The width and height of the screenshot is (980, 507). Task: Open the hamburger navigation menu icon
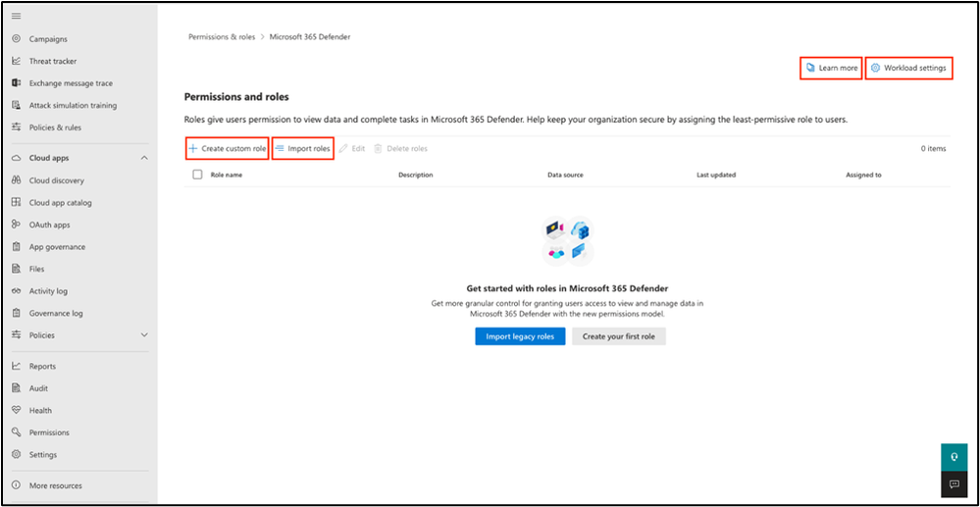pyautogui.click(x=17, y=17)
